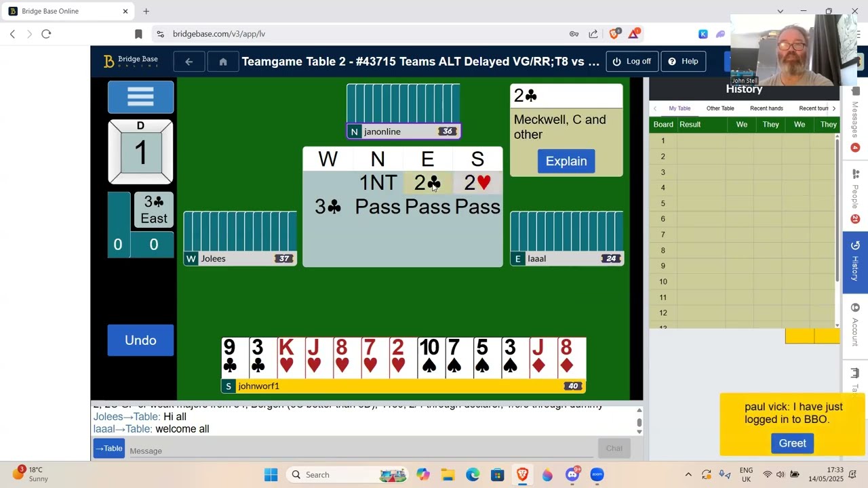Click West player Jolees name

213,258
